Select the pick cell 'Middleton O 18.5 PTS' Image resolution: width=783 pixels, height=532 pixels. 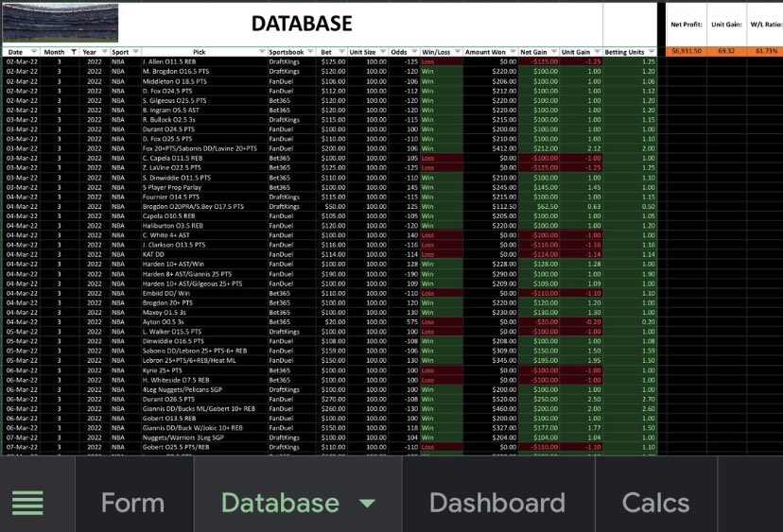(203, 81)
